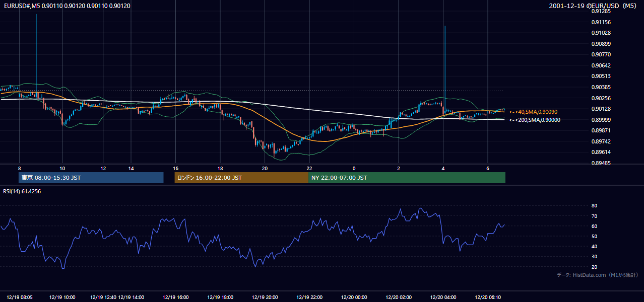Viewport: 644px width, 302px height.
Task: Click the hour 10 time axis label
Action: click(x=62, y=168)
